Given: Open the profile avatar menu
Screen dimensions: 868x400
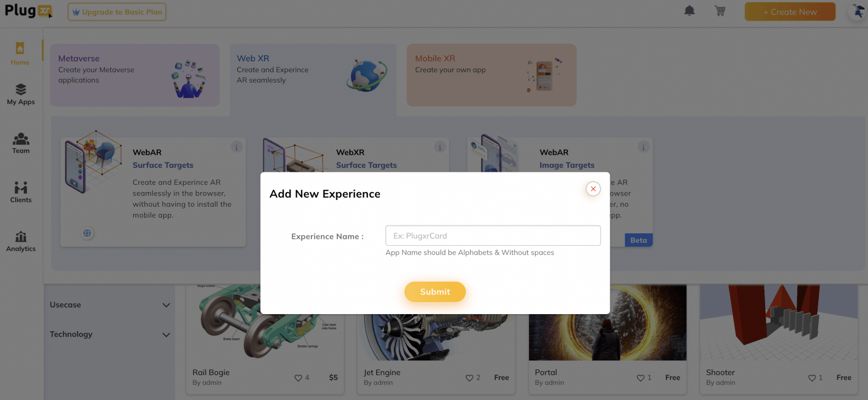Looking at the screenshot, I should pyautogui.click(x=857, y=11).
